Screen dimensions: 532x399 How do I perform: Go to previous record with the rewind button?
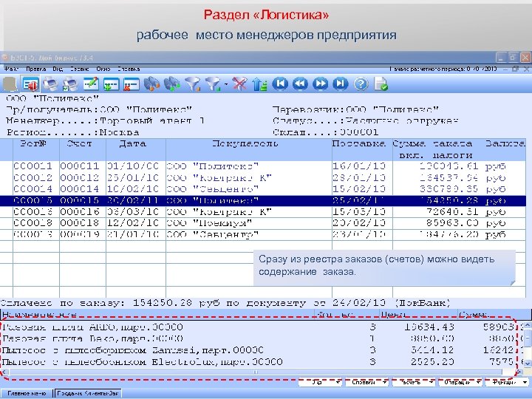[x=300, y=83]
